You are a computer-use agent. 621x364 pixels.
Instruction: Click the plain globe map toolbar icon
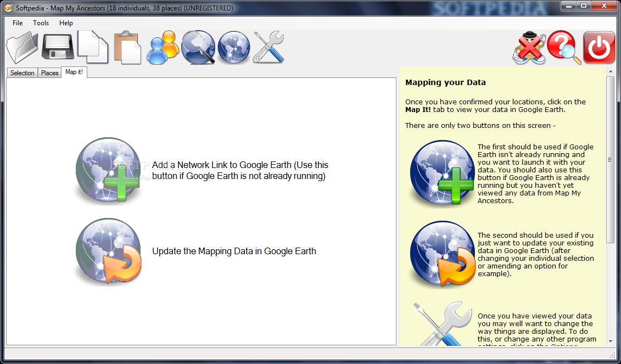(234, 47)
